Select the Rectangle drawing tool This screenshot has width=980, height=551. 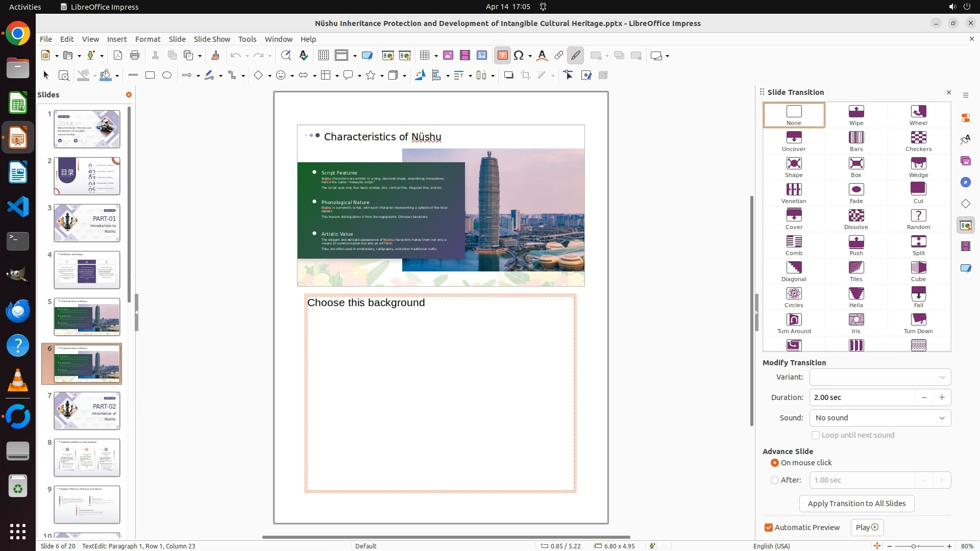[x=150, y=76]
